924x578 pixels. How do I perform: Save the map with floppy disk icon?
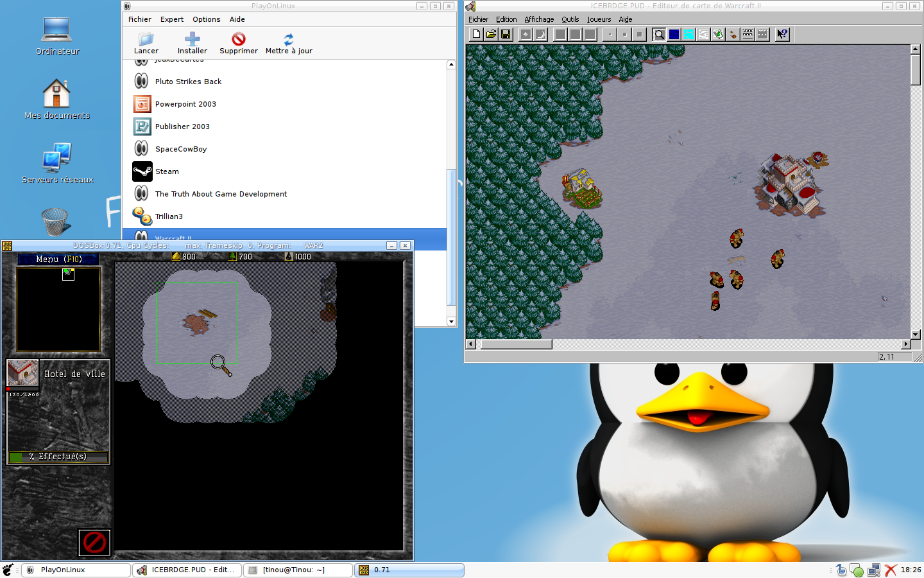pyautogui.click(x=506, y=34)
